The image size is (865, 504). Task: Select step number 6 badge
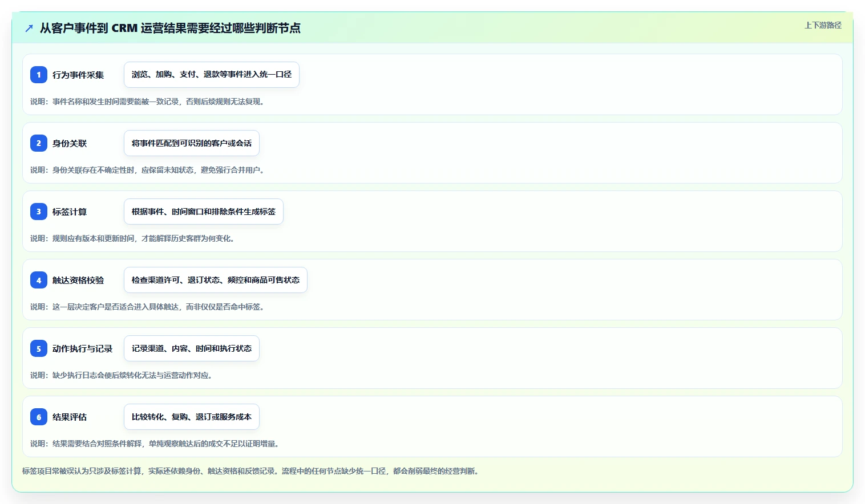point(39,417)
